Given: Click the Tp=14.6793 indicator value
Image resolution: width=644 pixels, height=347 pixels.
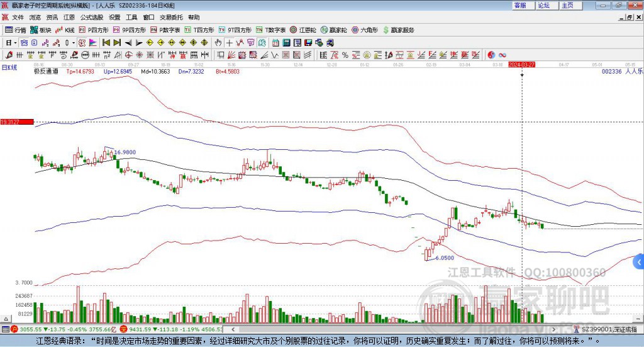Looking at the screenshot, I should coord(80,72).
